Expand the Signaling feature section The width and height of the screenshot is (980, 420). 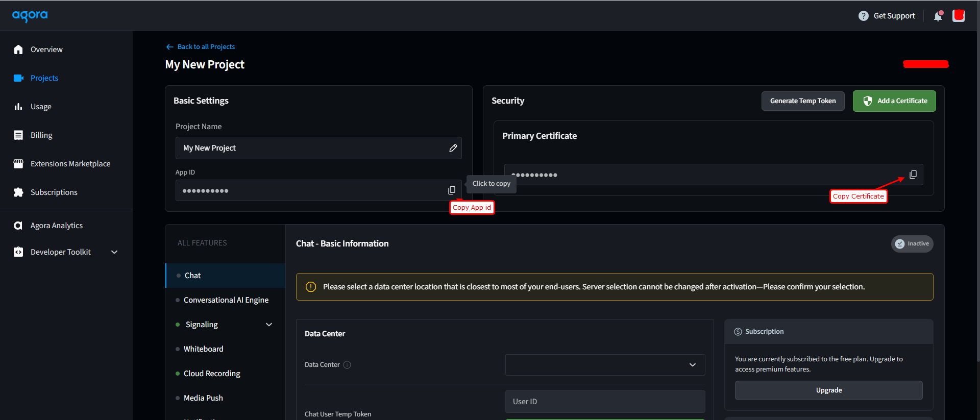tap(269, 325)
